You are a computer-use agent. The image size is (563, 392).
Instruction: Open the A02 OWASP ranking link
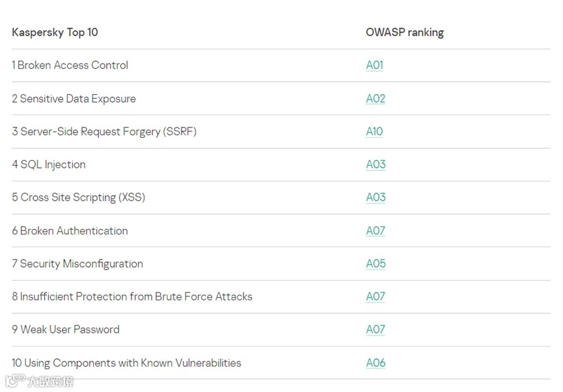pos(376,99)
